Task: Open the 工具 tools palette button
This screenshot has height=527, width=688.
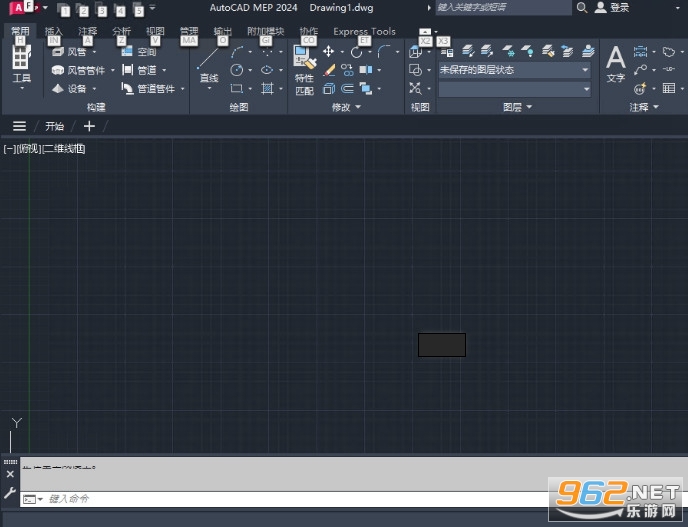Action: (21, 64)
